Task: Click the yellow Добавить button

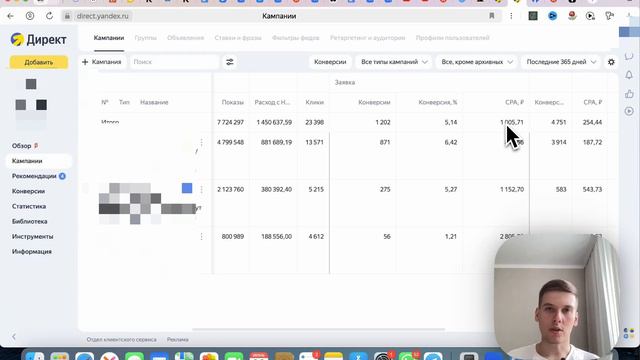Action: click(x=39, y=62)
